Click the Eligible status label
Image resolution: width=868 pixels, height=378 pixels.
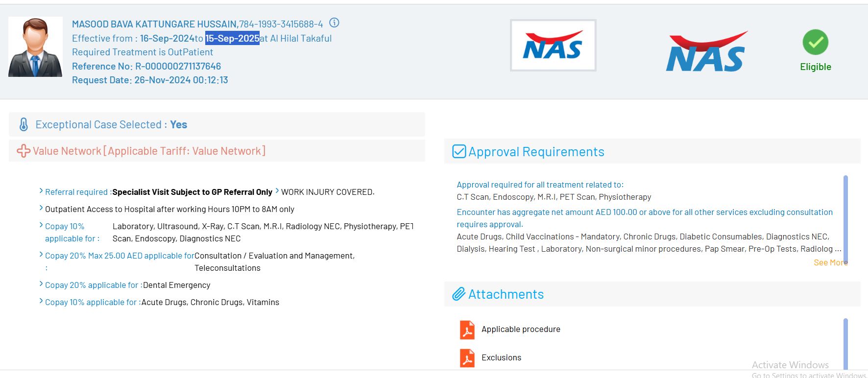[x=816, y=67]
